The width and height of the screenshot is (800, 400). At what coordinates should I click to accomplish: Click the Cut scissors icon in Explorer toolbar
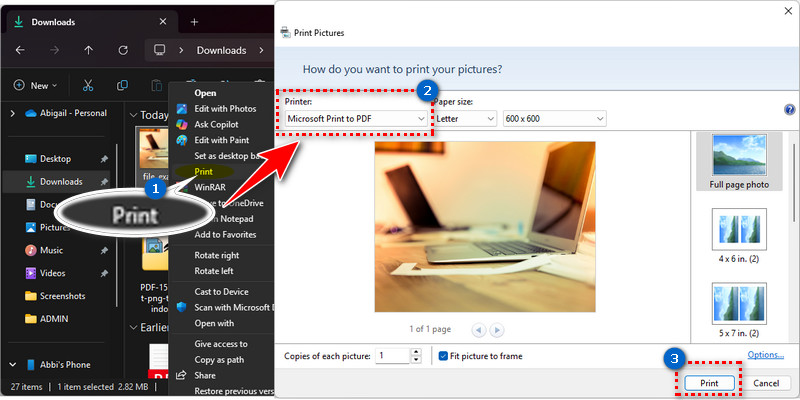(88, 85)
